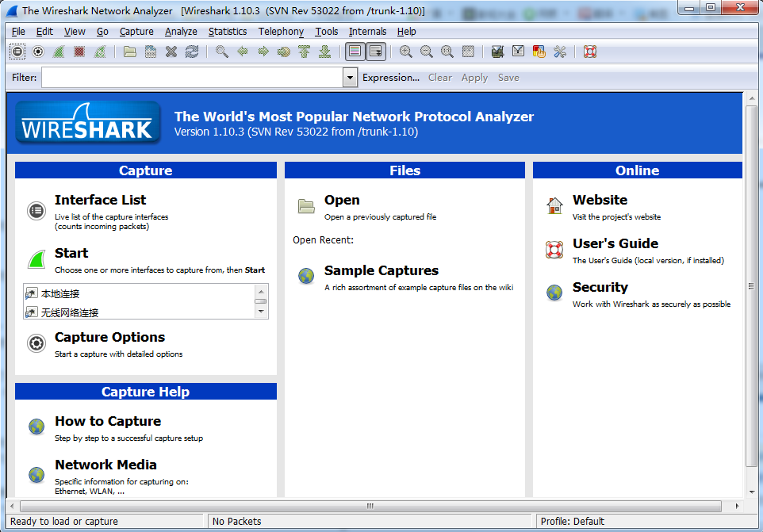Image resolution: width=763 pixels, height=532 pixels.
Task: Click the restart capture toolbar icon
Action: point(100,52)
